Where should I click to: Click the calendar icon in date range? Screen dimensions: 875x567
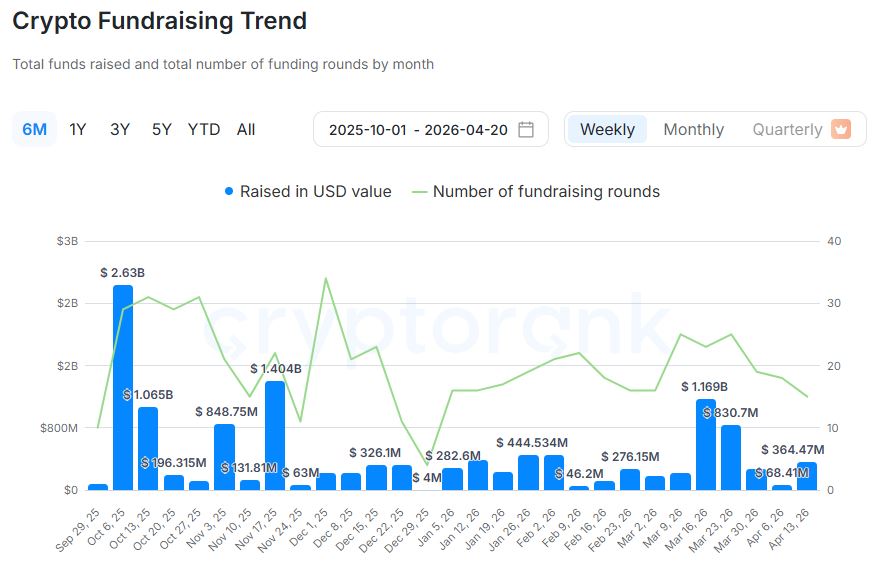click(526, 130)
